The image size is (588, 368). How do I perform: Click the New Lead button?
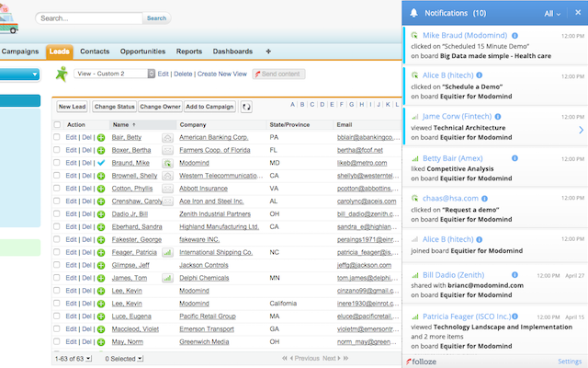(73, 107)
